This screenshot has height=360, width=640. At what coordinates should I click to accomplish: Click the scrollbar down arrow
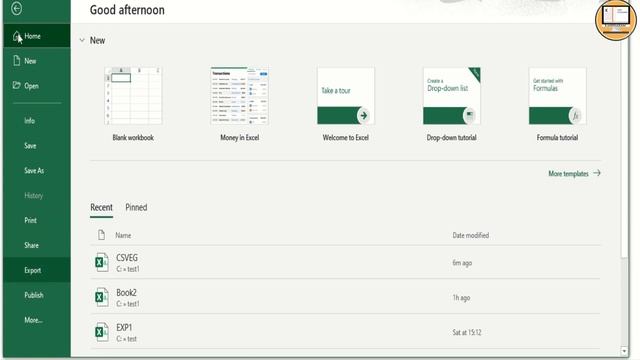point(624,351)
